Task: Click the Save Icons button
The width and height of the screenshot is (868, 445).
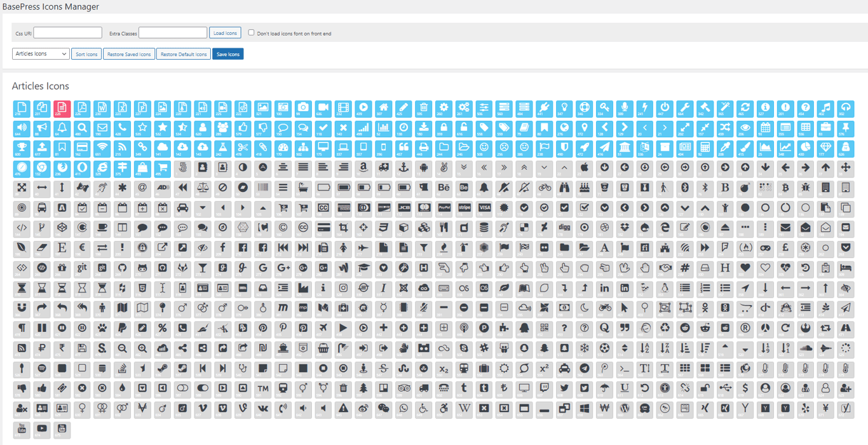Action: point(227,53)
